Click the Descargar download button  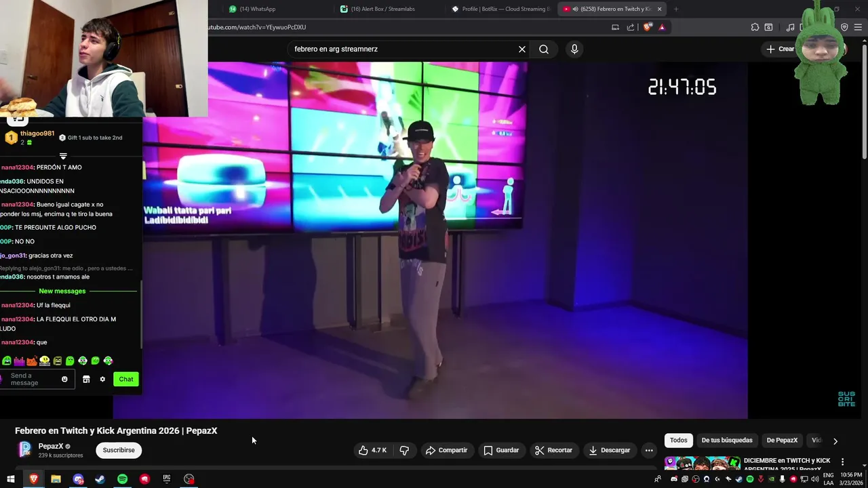pyautogui.click(x=609, y=450)
